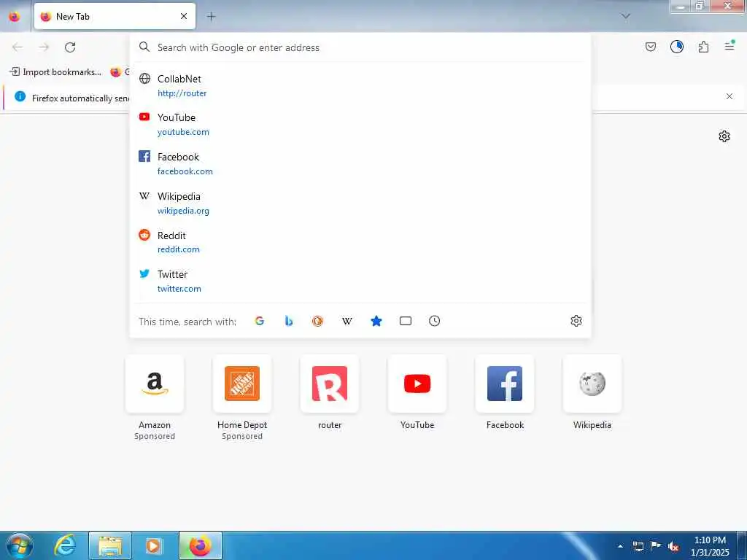Screen dimensions: 747x560
Task: Expand the list all tabs chevron
Action: pyautogui.click(x=625, y=16)
